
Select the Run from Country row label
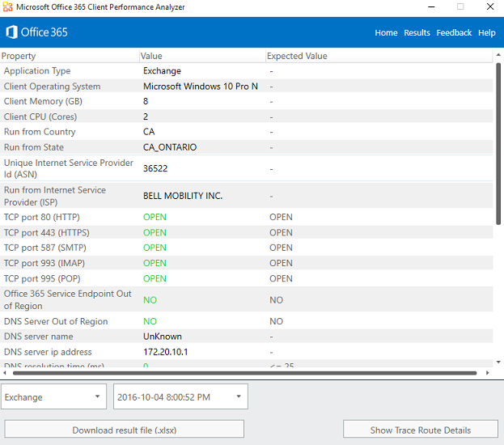point(40,132)
